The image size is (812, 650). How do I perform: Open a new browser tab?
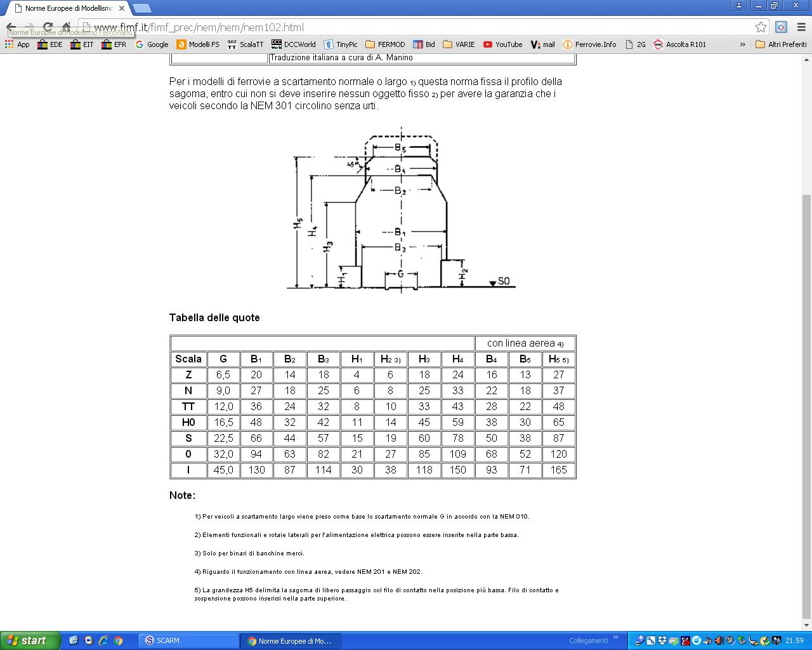[x=141, y=8]
